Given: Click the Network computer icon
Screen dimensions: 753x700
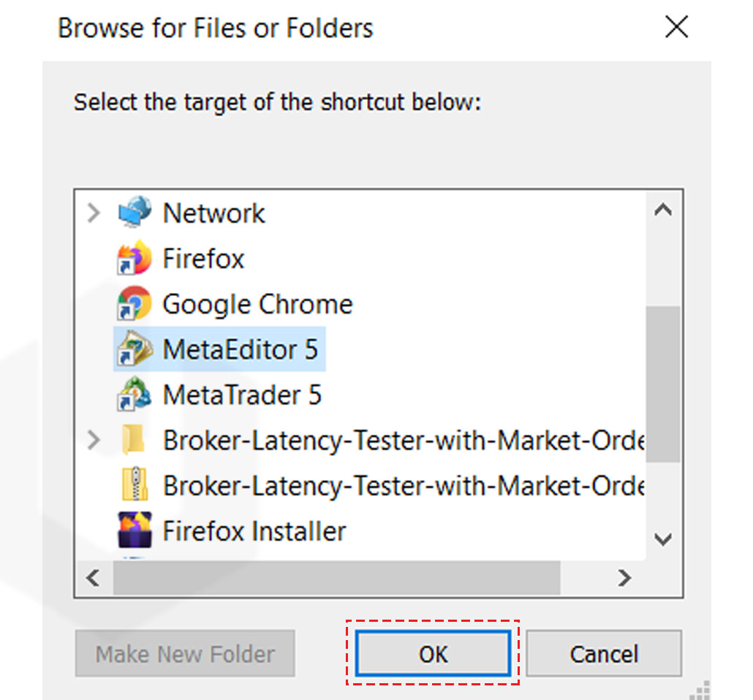Looking at the screenshot, I should 134,213.
